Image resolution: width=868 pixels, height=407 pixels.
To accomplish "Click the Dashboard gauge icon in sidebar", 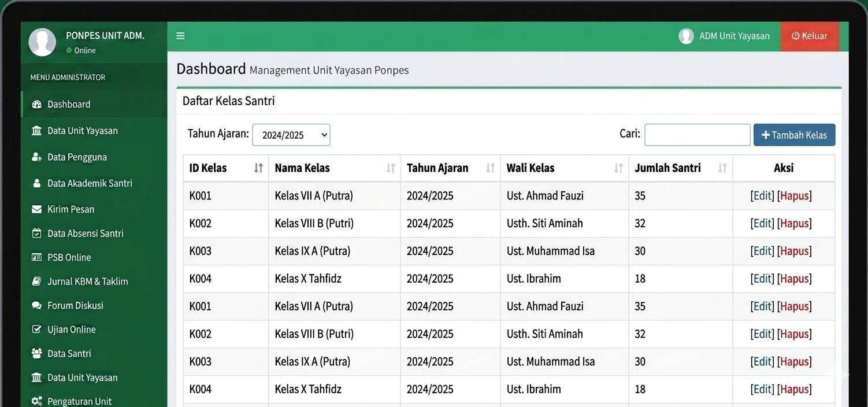I will coord(37,105).
